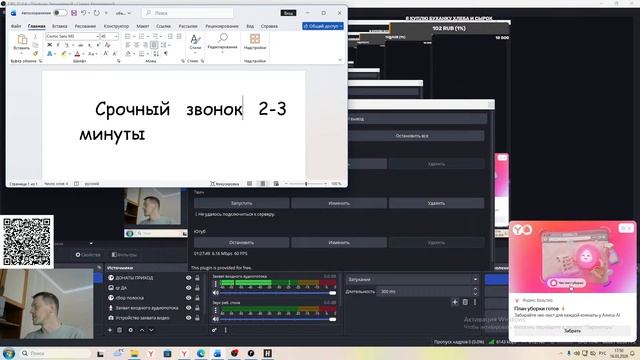Redo the action in Word toolbar
Viewport: 640px width, 360px height.
(97, 13)
